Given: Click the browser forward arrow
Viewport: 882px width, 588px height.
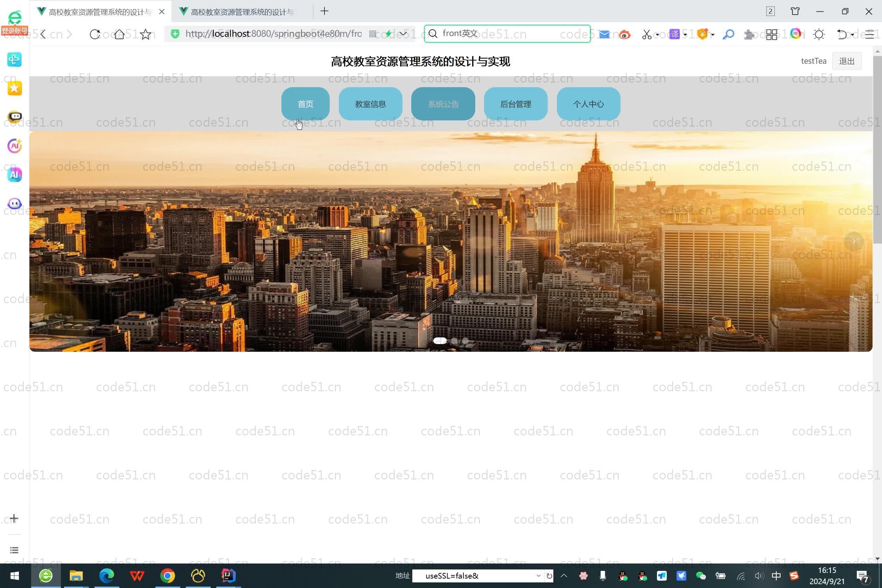Looking at the screenshot, I should [69, 34].
